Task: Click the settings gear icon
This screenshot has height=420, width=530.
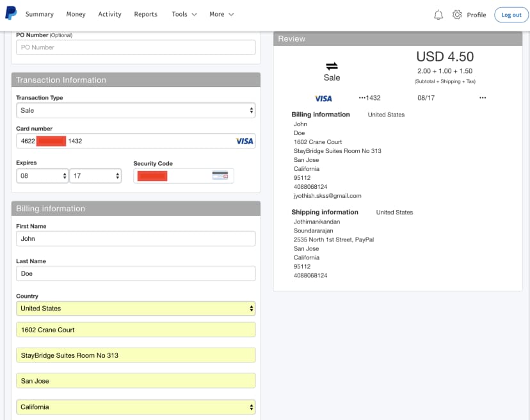Action: (x=457, y=15)
